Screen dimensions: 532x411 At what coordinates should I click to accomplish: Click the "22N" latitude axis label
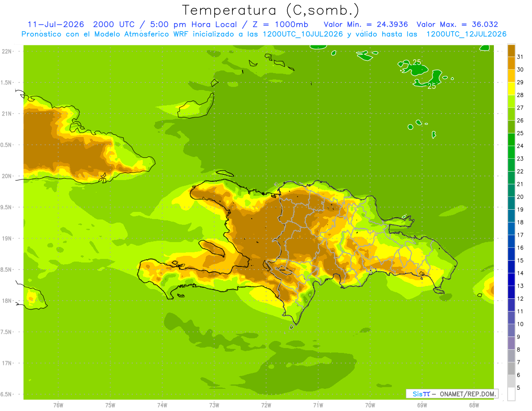click(6, 51)
